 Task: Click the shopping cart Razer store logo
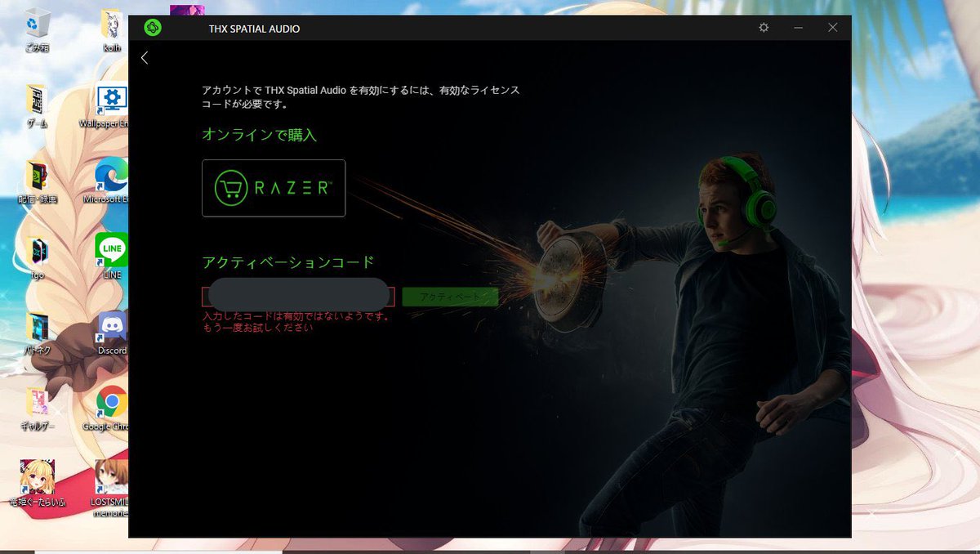231,188
